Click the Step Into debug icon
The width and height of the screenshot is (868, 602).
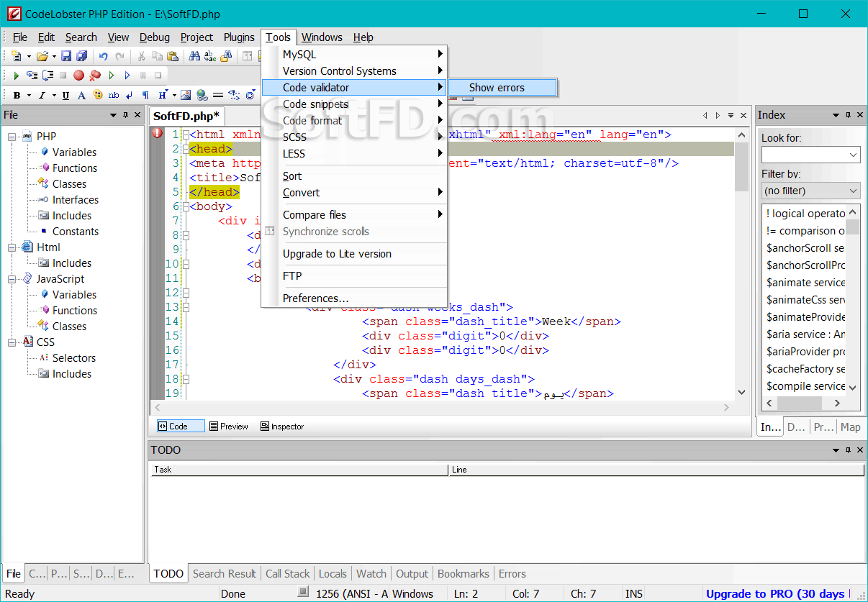click(x=32, y=75)
